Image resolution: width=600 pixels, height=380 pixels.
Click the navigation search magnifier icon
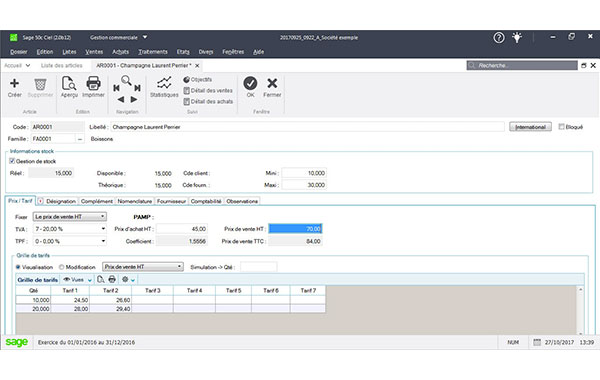click(x=126, y=80)
